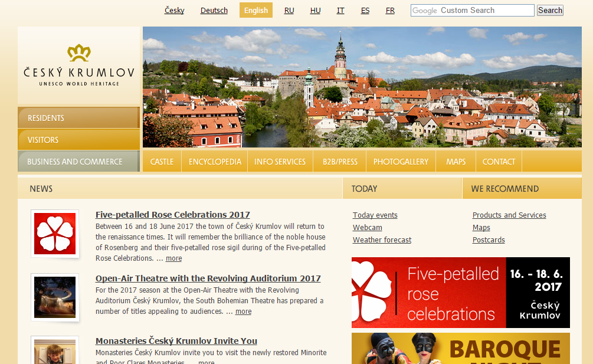The height and width of the screenshot is (364, 593).
Task: Switch language to IT
Action: (x=340, y=10)
